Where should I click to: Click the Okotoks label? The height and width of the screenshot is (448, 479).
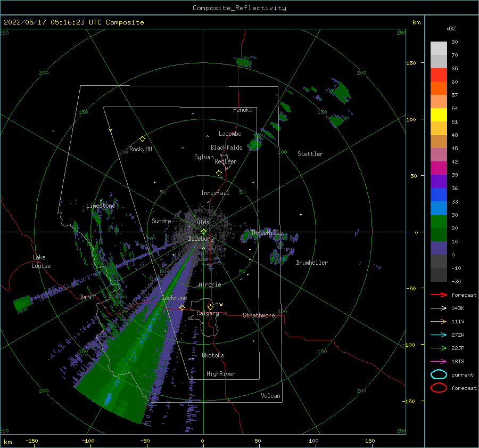click(213, 355)
